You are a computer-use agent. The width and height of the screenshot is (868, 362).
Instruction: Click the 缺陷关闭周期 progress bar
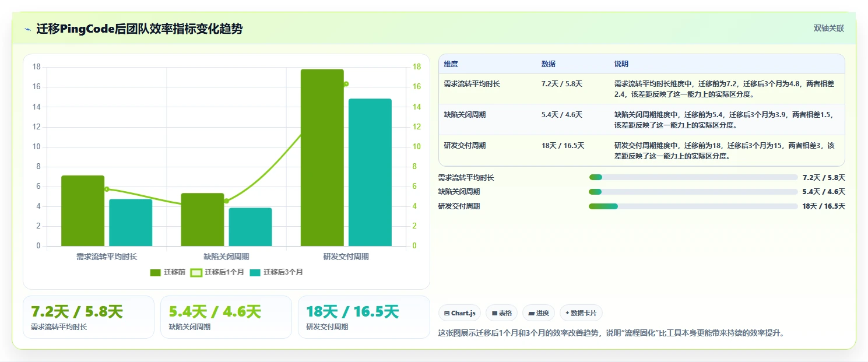click(694, 192)
